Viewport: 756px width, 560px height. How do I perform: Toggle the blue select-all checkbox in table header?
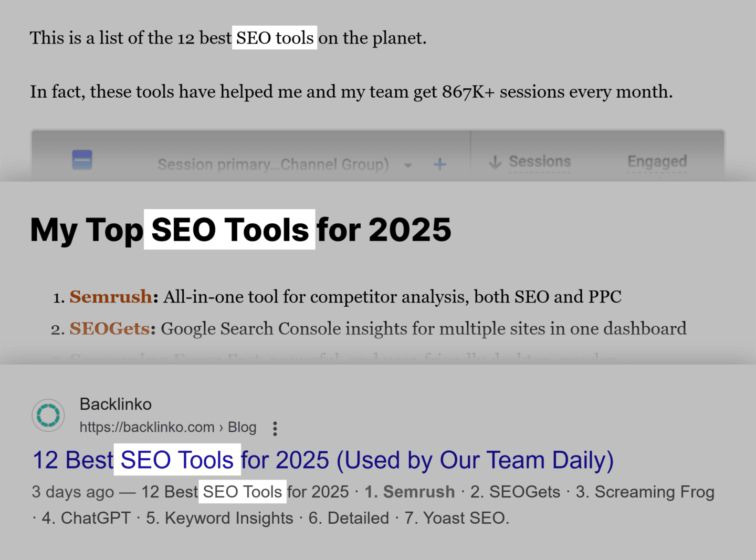[x=82, y=160]
